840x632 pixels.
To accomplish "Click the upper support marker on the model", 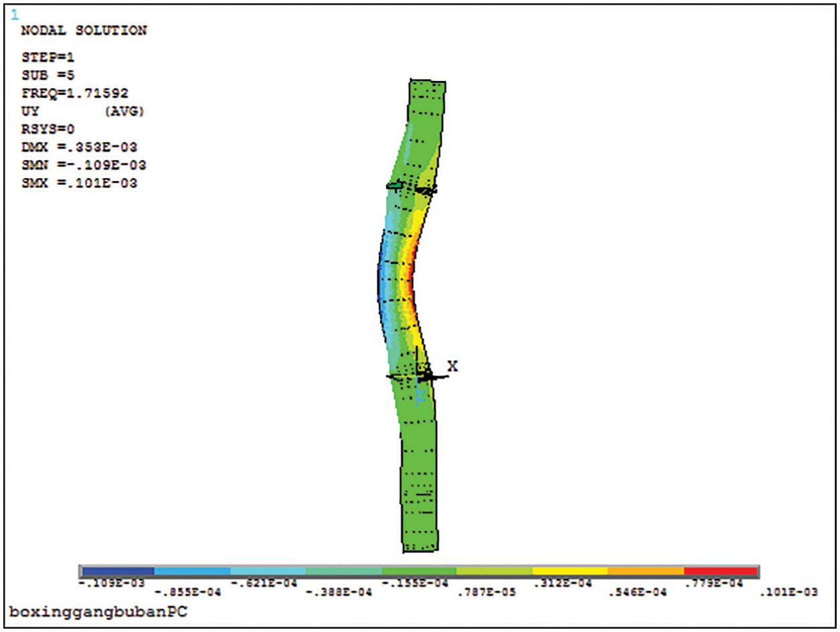I will pos(412,187).
